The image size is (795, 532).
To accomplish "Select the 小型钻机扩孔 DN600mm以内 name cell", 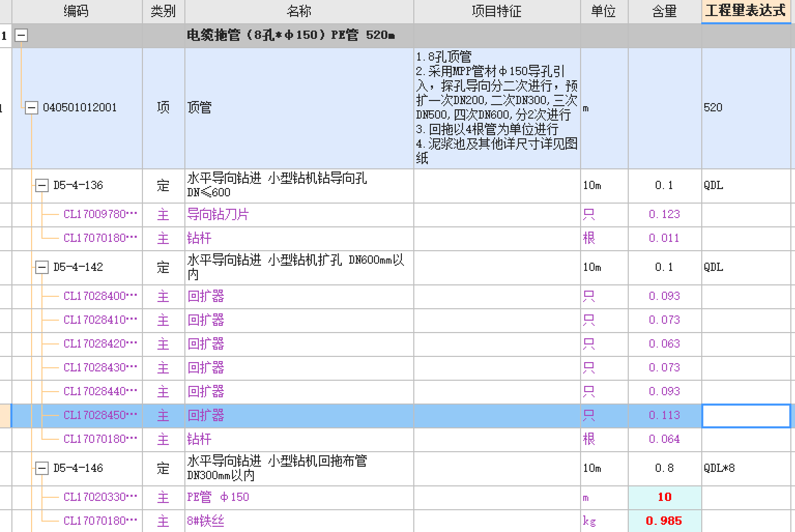I will 299,268.
